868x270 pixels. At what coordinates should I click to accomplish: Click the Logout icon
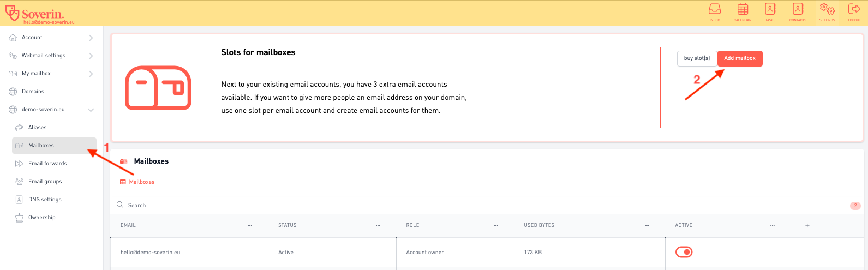pos(854,10)
